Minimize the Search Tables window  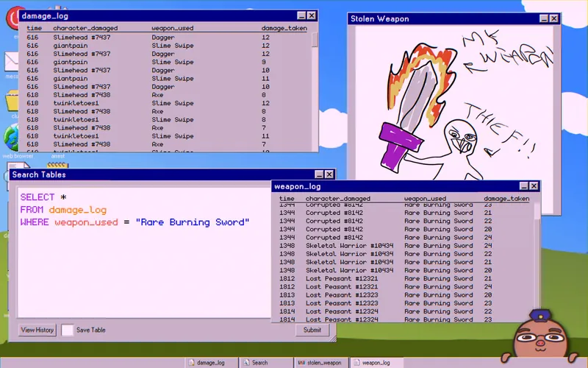point(319,174)
